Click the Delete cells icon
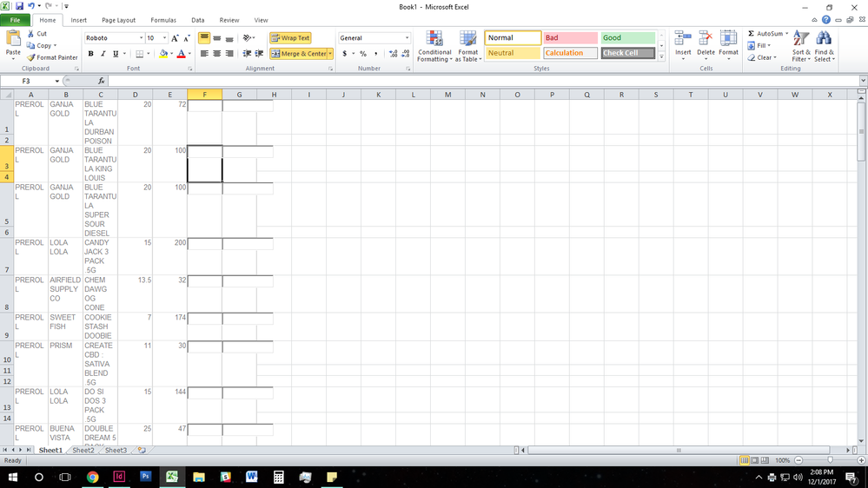Image resolution: width=868 pixels, height=488 pixels. pos(706,39)
